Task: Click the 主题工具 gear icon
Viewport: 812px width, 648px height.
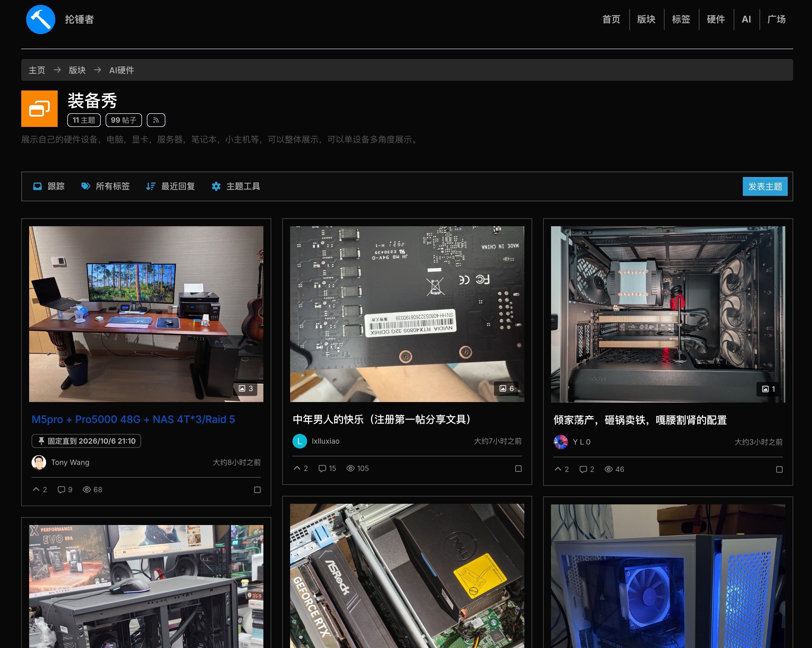Action: click(216, 186)
